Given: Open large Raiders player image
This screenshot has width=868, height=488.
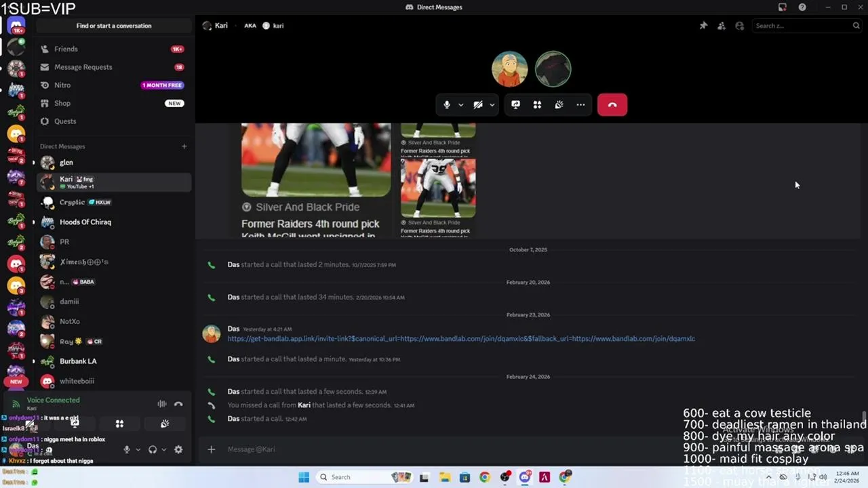Looking at the screenshot, I should 316,160.
